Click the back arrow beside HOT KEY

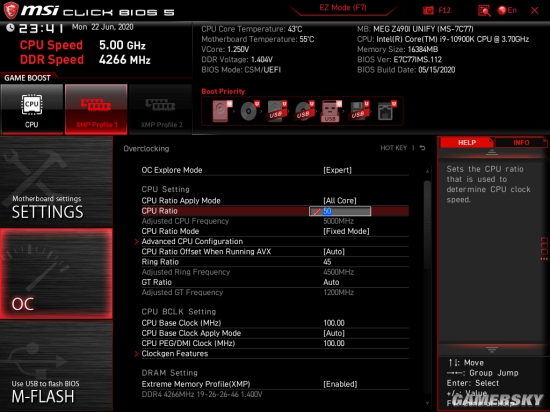tap(423, 148)
